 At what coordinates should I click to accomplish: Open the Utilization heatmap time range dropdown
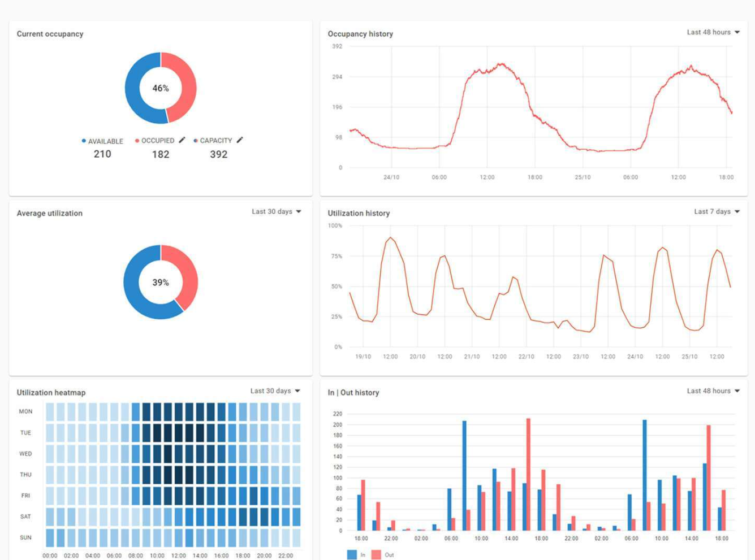275,391
